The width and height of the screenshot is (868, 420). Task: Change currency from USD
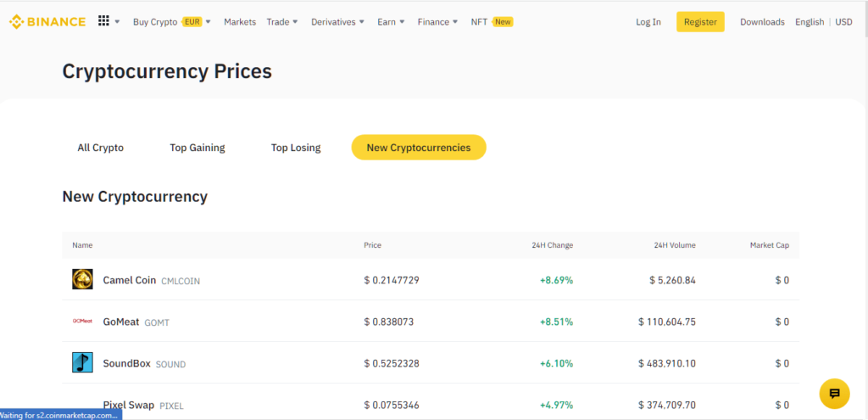(843, 22)
